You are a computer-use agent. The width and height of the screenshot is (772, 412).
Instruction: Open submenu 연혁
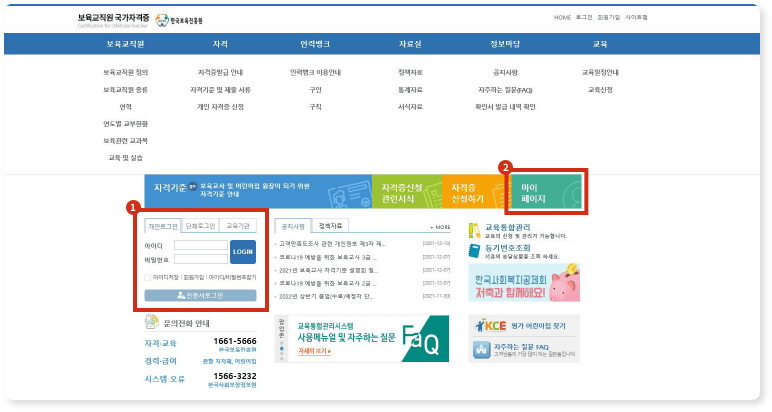(125, 107)
